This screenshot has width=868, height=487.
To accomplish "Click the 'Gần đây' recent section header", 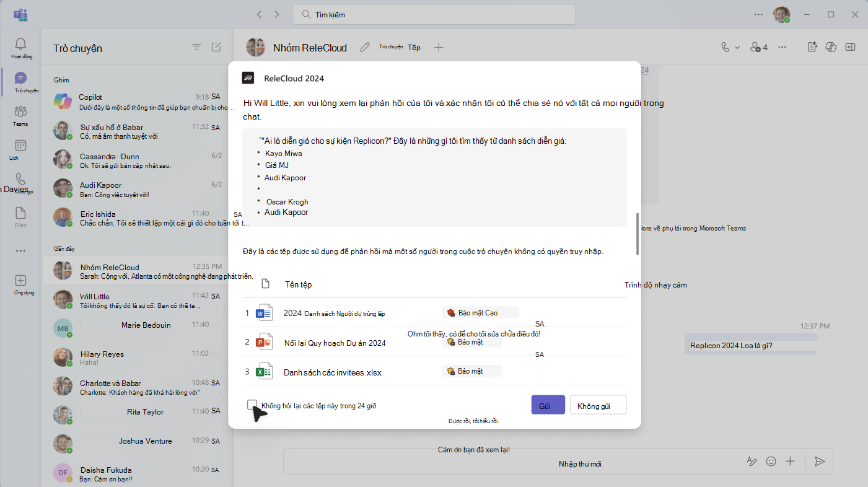I will pyautogui.click(x=64, y=248).
